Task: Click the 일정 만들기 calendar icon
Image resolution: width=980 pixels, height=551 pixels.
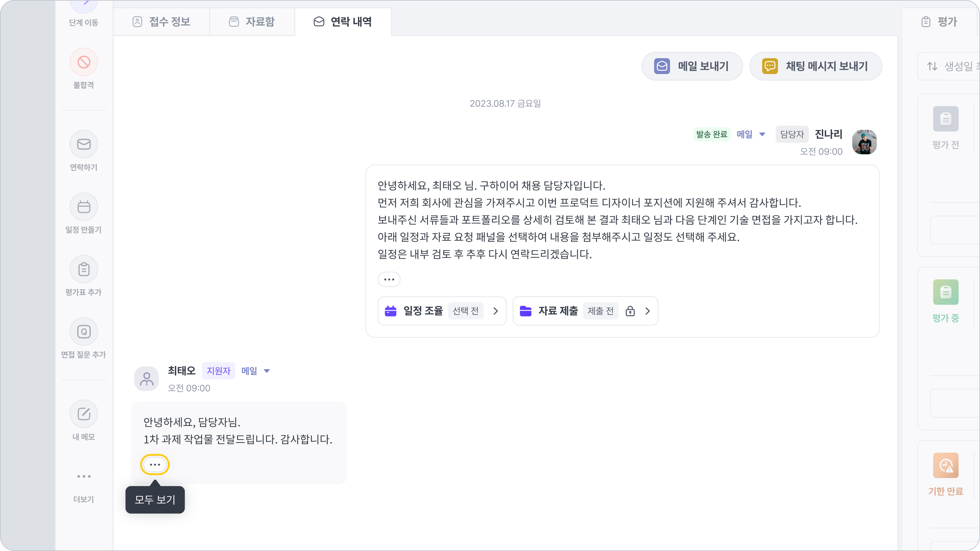Action: click(x=84, y=207)
